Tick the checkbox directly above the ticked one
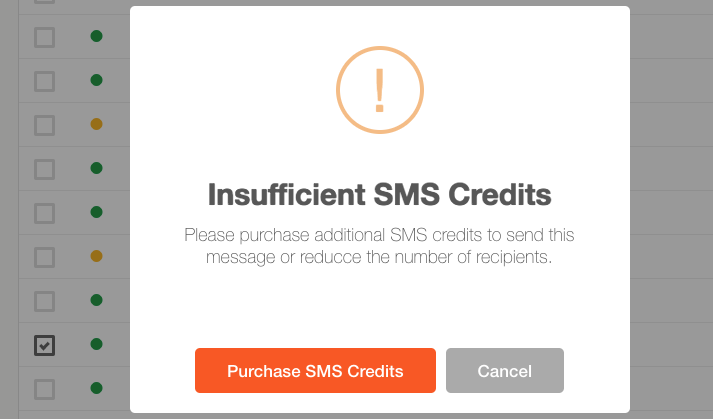This screenshot has width=713, height=419. pyautogui.click(x=45, y=302)
